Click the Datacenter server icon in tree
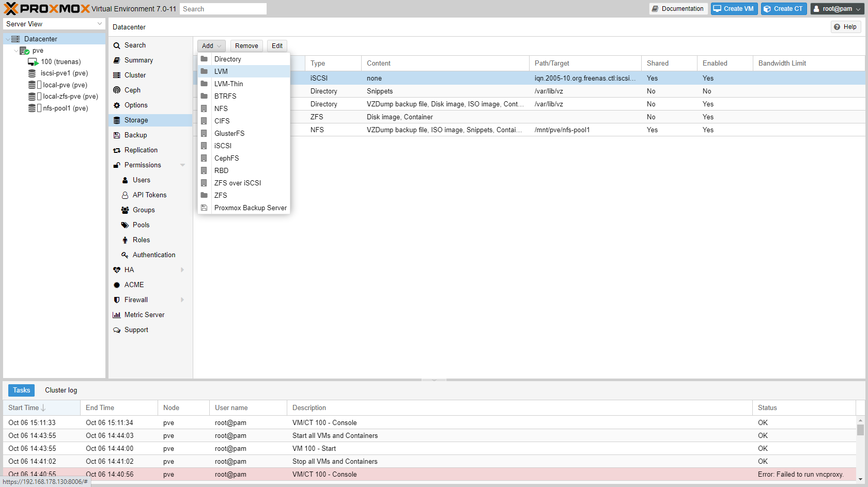Viewport: 868px width, 487px height. [16, 39]
